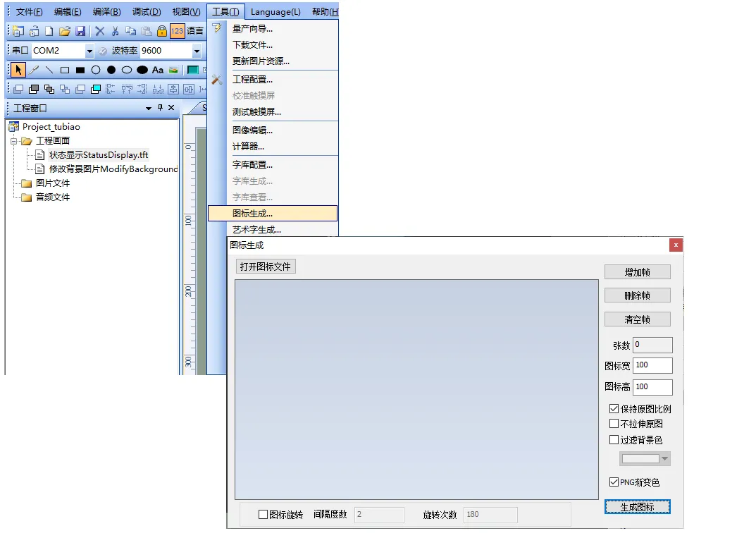756x538 pixels.
Task: Select the filled circle drawing tool
Action: point(111,70)
